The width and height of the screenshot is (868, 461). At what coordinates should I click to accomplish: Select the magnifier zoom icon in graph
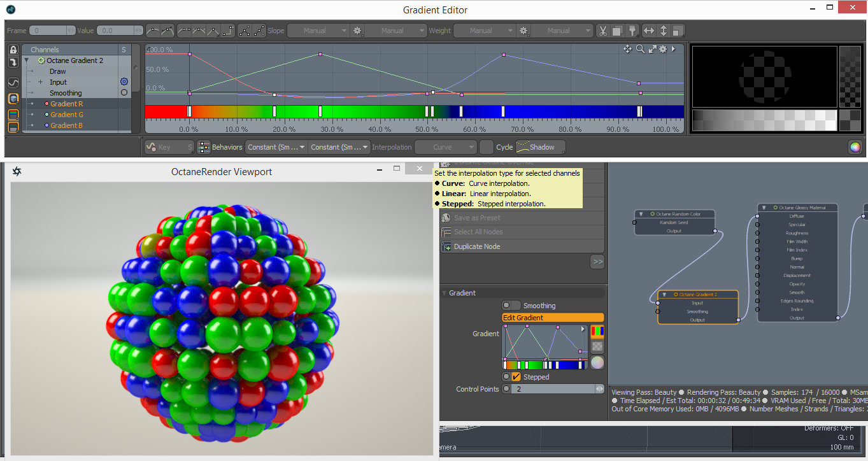pos(640,49)
